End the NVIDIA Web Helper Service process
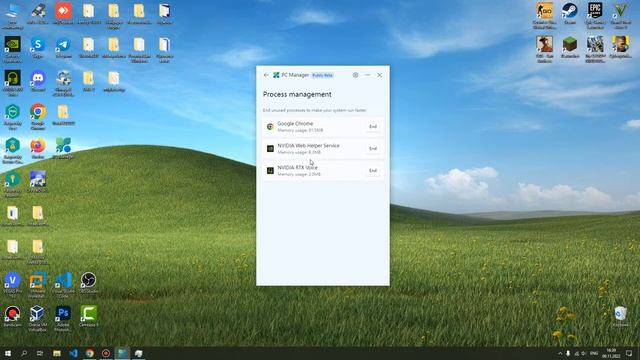Viewport: 640px width, 360px height. point(373,149)
